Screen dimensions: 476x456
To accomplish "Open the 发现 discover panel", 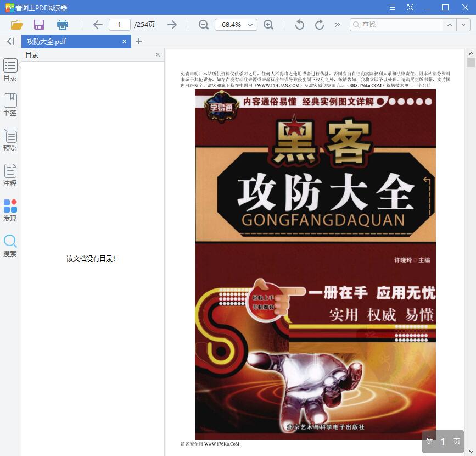I will pyautogui.click(x=10, y=210).
